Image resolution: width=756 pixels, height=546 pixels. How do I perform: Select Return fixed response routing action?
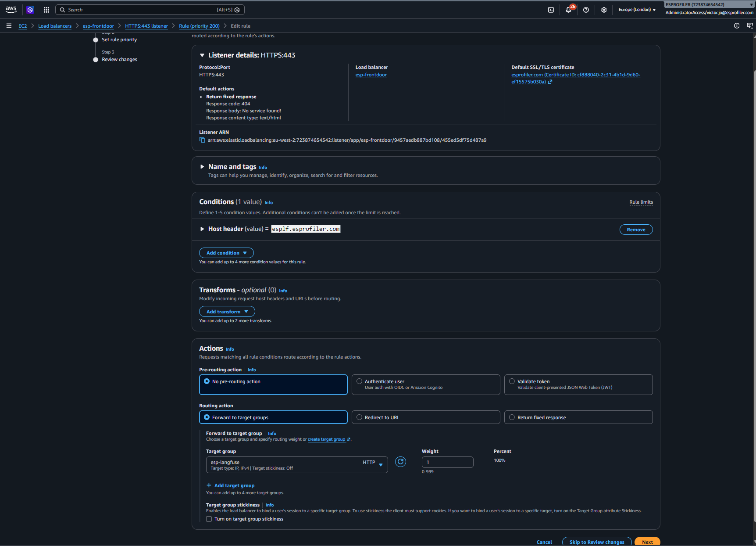578,417
